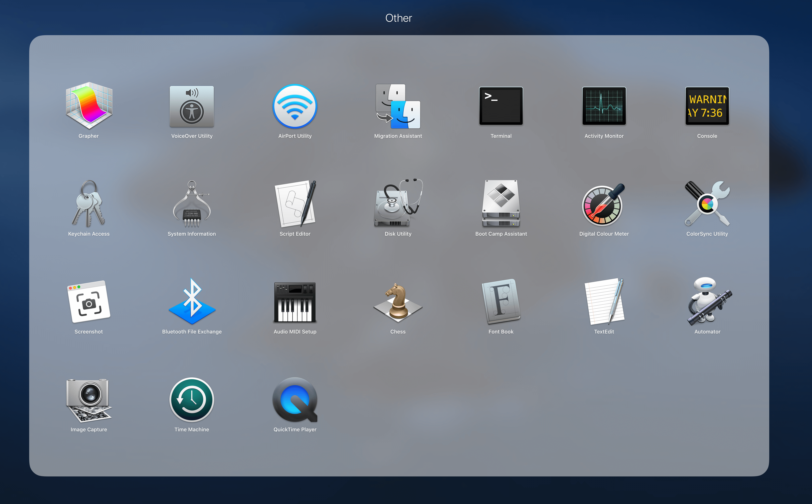Launch Font Book
Viewport: 812px width, 504px height.
[x=501, y=302]
